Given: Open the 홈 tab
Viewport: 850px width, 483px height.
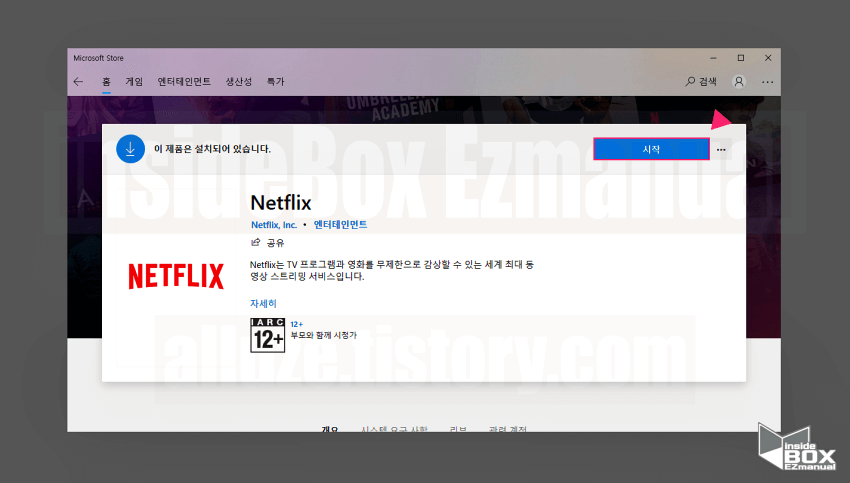Looking at the screenshot, I should click(x=106, y=82).
